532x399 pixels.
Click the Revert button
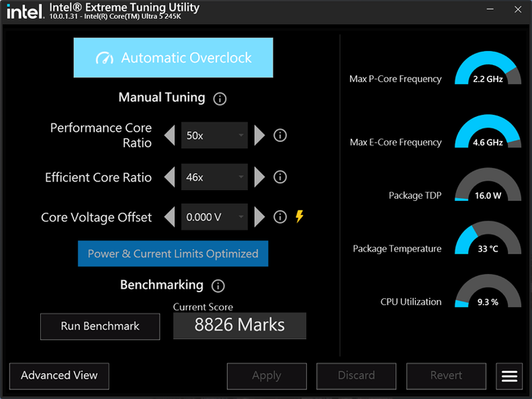(446, 376)
